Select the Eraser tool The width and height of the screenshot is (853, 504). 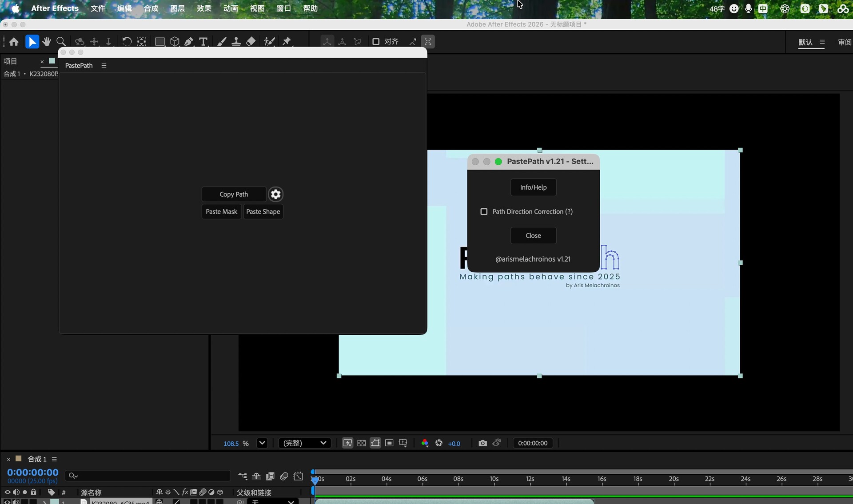coord(251,42)
